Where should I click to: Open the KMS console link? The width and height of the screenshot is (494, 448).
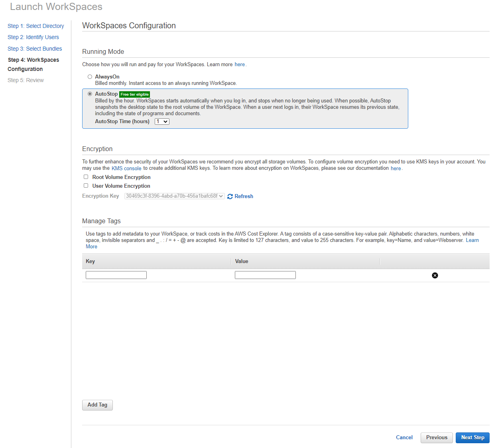click(126, 169)
